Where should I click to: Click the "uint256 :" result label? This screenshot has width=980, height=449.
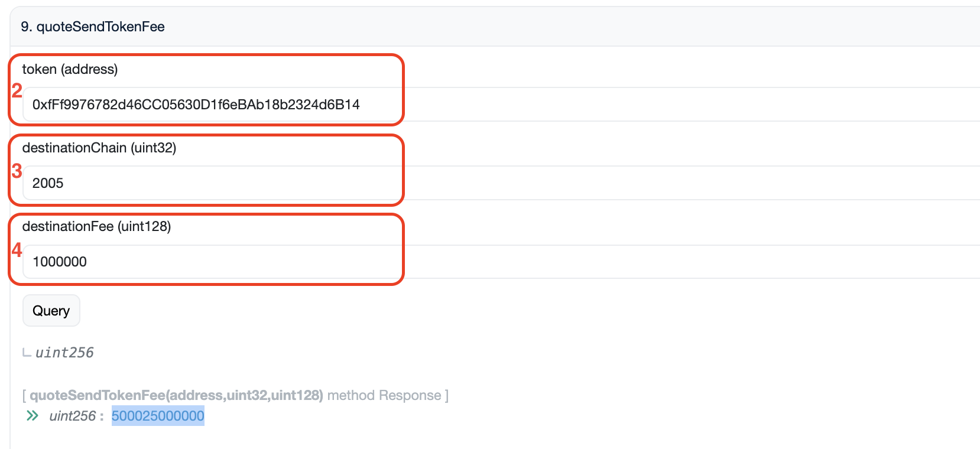tap(76, 416)
